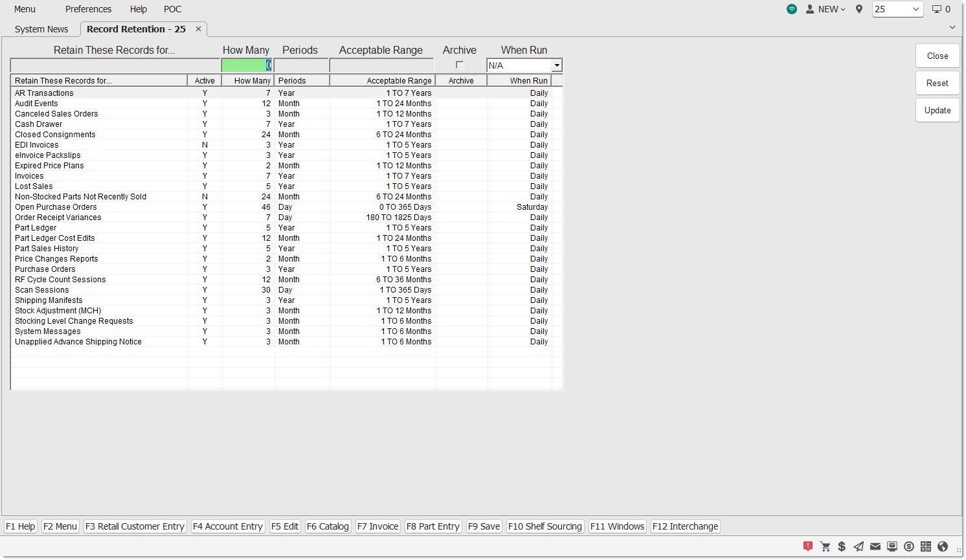Click the globe icon in status bar
966x560 pixels.
coord(943,546)
